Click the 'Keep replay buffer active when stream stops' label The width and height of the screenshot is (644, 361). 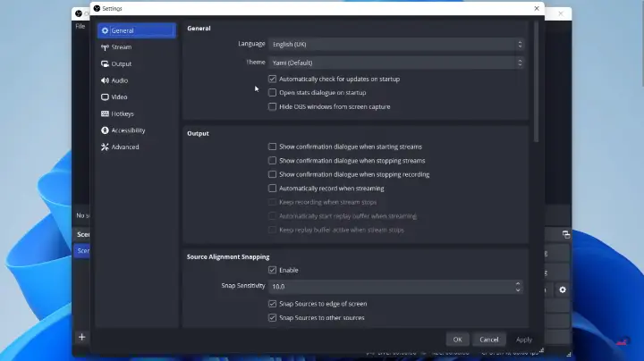[x=342, y=231]
